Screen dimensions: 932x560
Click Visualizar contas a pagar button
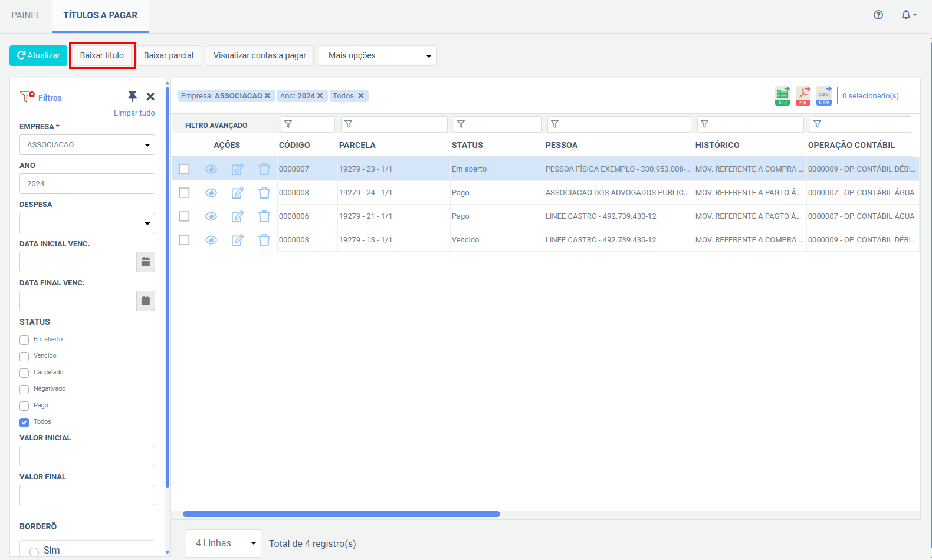coord(260,55)
